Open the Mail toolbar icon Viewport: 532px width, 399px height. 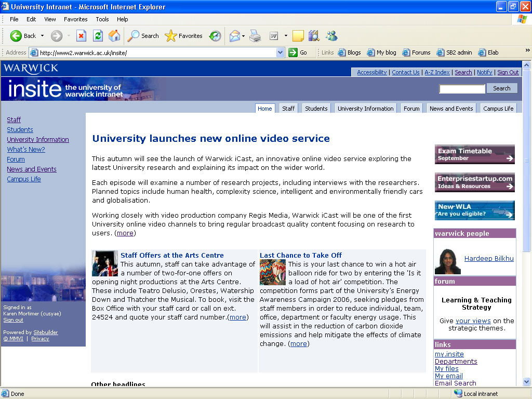click(x=235, y=36)
